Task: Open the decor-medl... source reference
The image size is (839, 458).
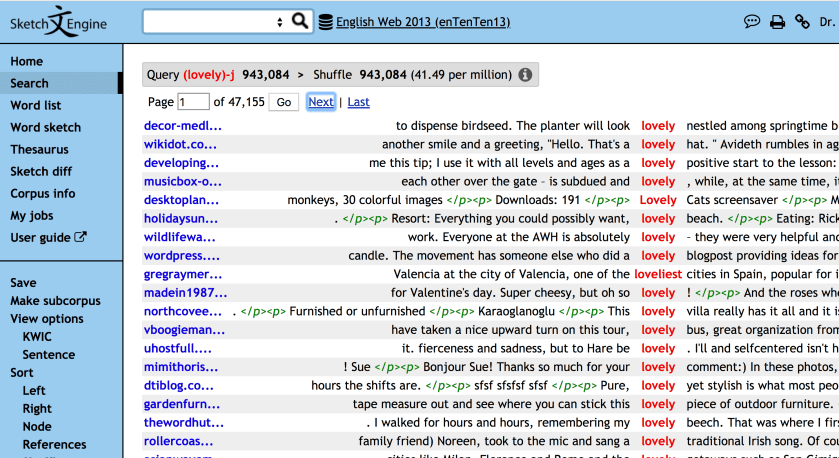Action: coord(182,126)
